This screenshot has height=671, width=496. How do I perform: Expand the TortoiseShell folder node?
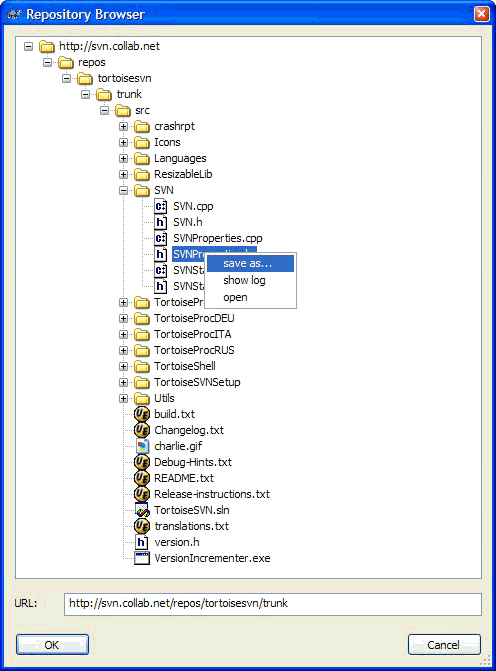(x=123, y=366)
